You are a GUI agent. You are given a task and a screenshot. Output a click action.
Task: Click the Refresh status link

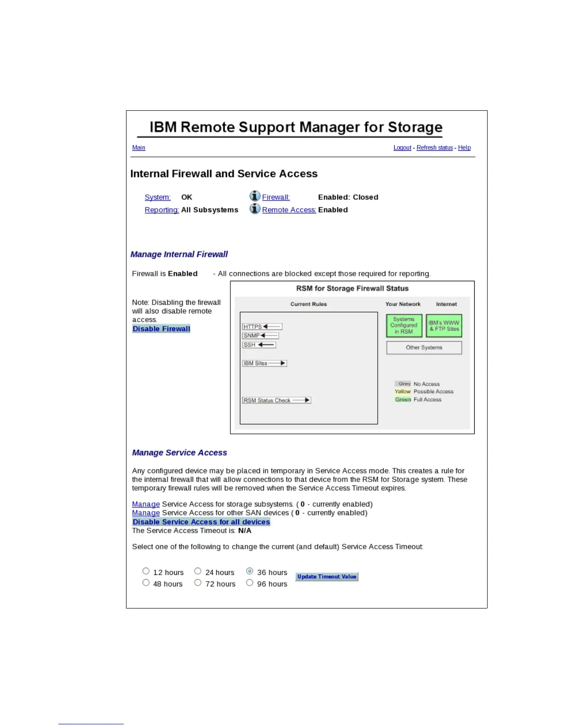click(x=435, y=148)
